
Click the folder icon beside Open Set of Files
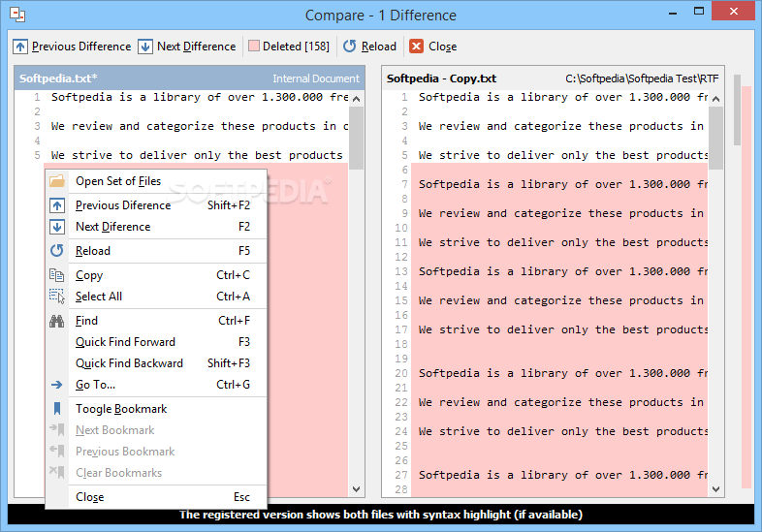click(x=57, y=181)
